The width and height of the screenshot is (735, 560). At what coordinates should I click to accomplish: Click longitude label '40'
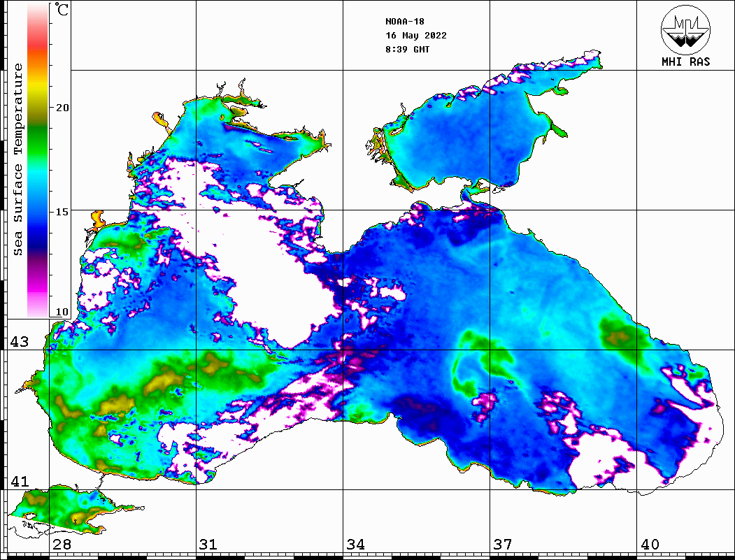[649, 545]
